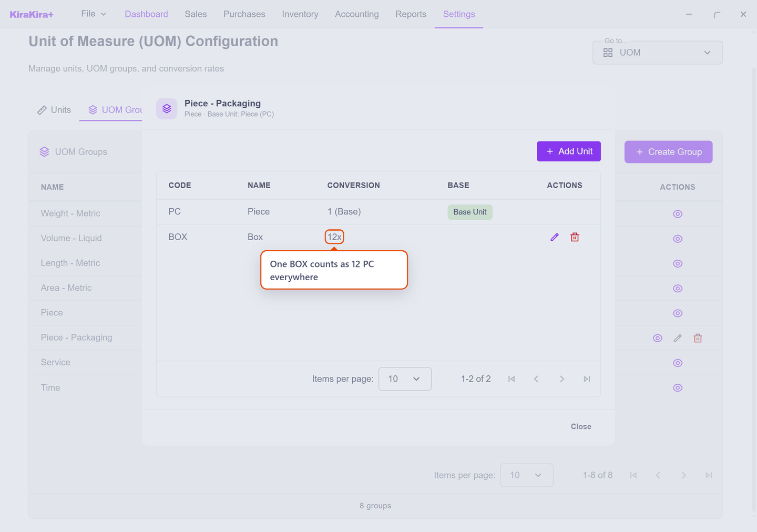
Task: Click the CONVERSION column header
Action: pos(353,186)
